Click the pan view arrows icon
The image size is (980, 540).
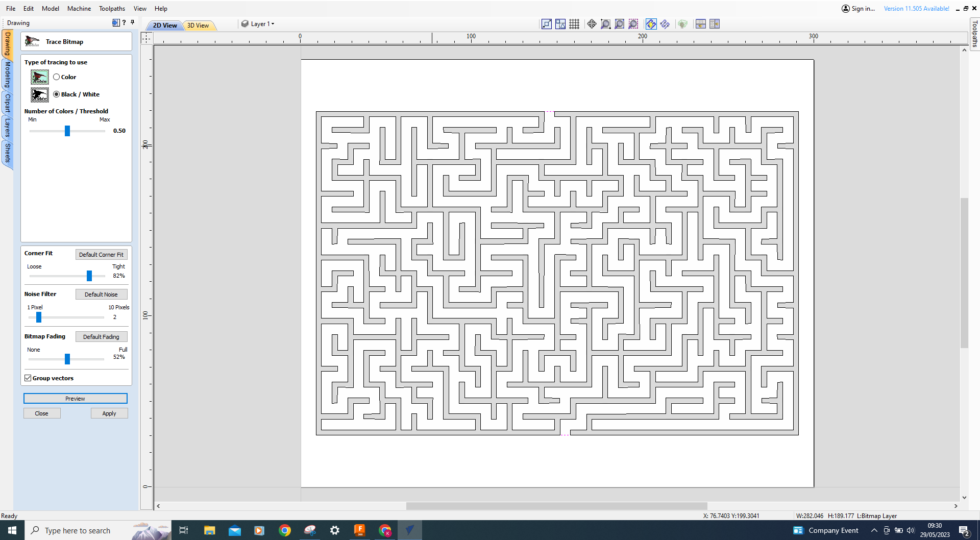coord(592,24)
